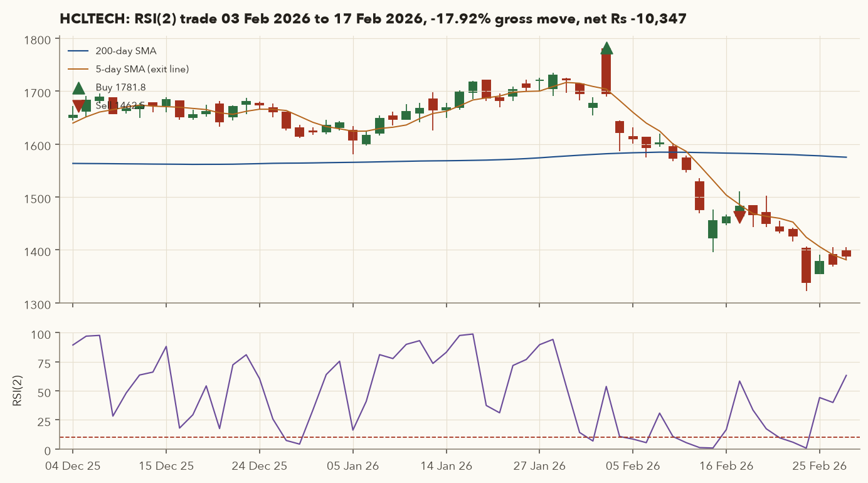Click the "05 Feb 26" date label

click(633, 467)
